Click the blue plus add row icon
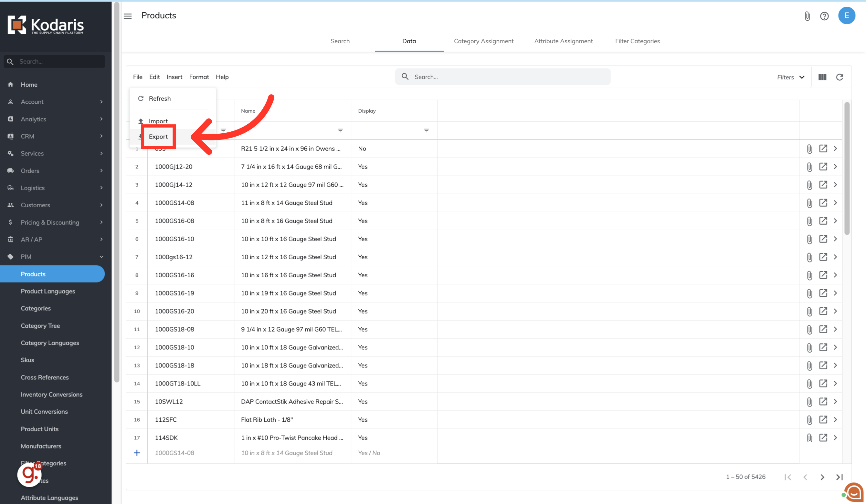The height and width of the screenshot is (504, 866). (137, 453)
